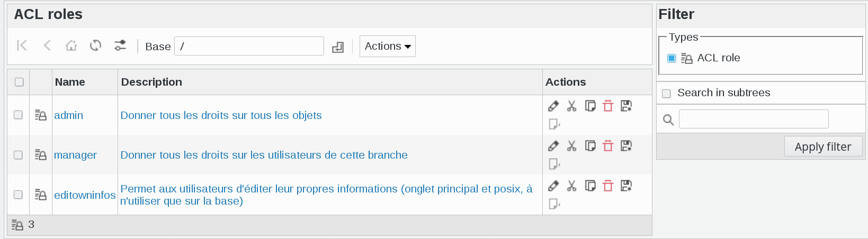Image resolution: width=868 pixels, height=239 pixels.
Task: Click the editowninfos row ACL role icon
Action: click(41, 195)
